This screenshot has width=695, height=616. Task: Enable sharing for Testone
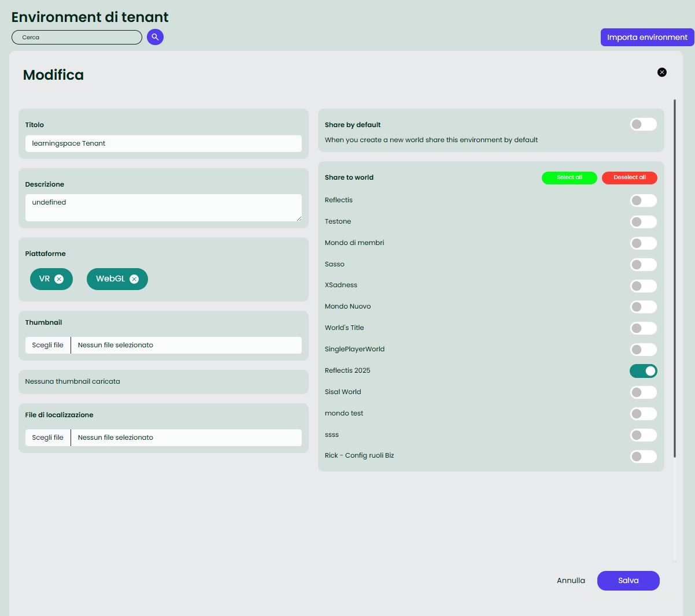(x=643, y=222)
